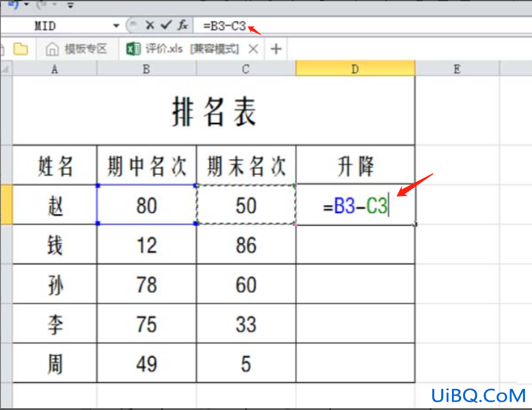This screenshot has width=532, height=410.
Task: Click cell with value 5
Action: [246, 363]
